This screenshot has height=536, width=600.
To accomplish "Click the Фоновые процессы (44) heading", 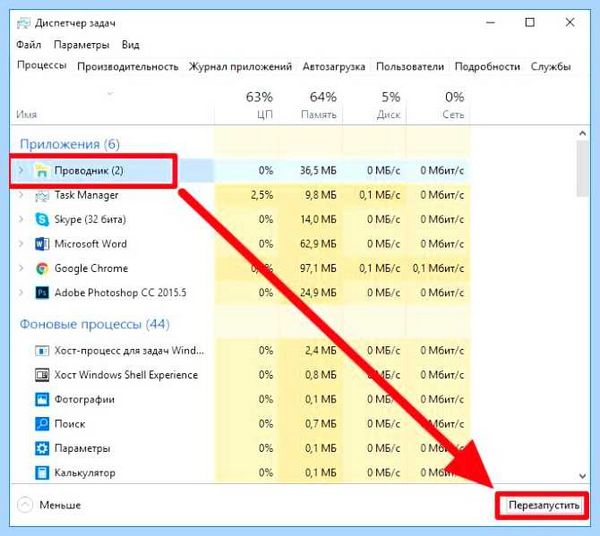I will click(x=95, y=324).
